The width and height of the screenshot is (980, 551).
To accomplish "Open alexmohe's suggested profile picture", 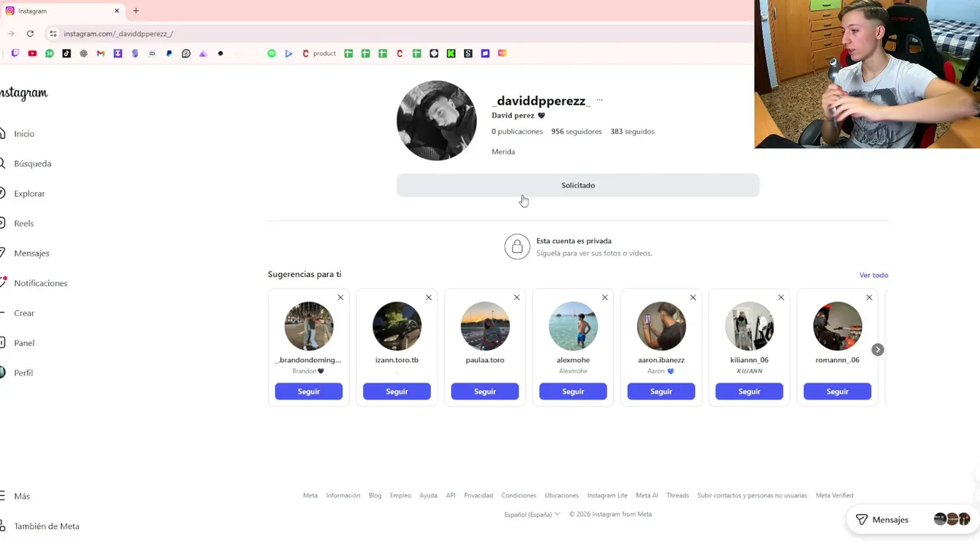I will coord(573,326).
